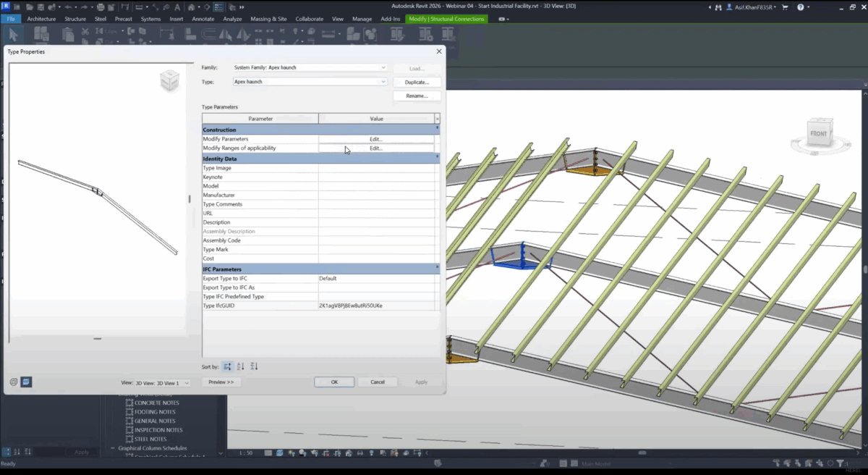Select sort ascending A-Z icon in dialog
This screenshot has width=868, height=475.
241,366
